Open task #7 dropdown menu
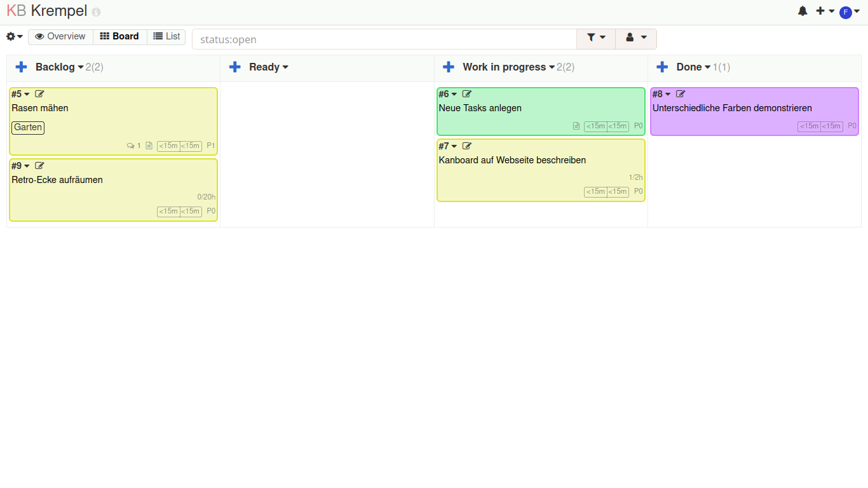 point(454,147)
